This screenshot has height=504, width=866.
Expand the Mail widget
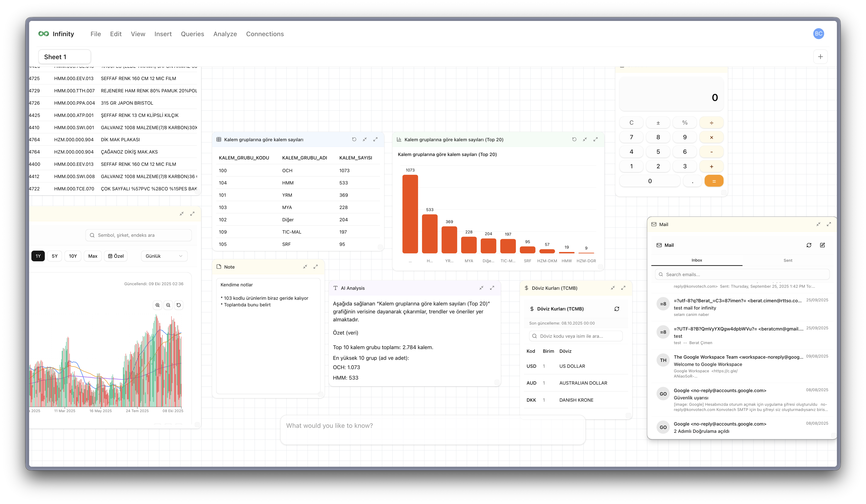click(828, 224)
